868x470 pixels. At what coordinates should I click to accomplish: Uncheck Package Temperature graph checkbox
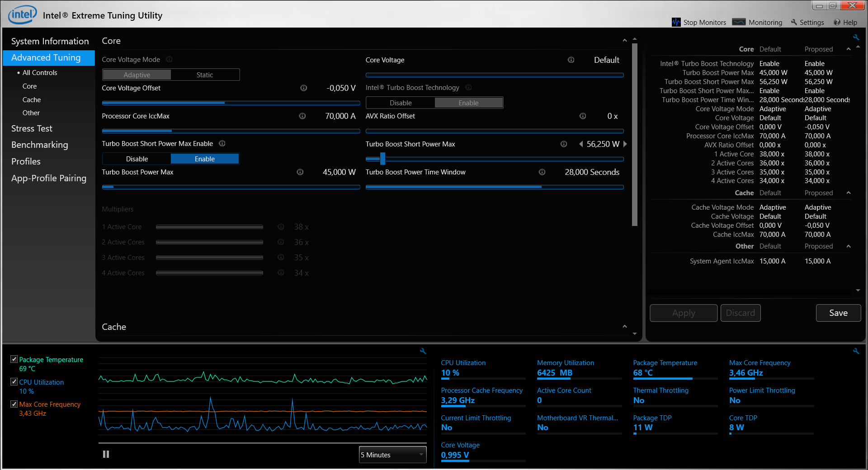[14, 359]
